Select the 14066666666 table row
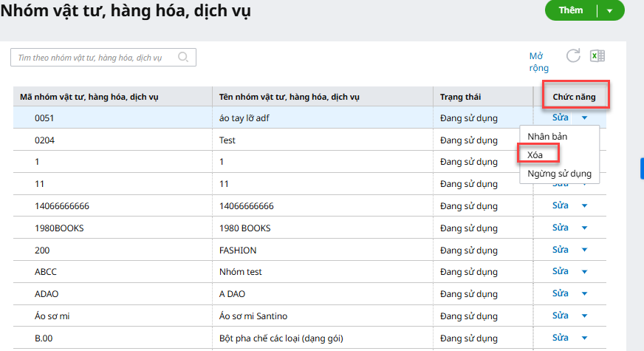The height and width of the screenshot is (351, 644). [222, 206]
